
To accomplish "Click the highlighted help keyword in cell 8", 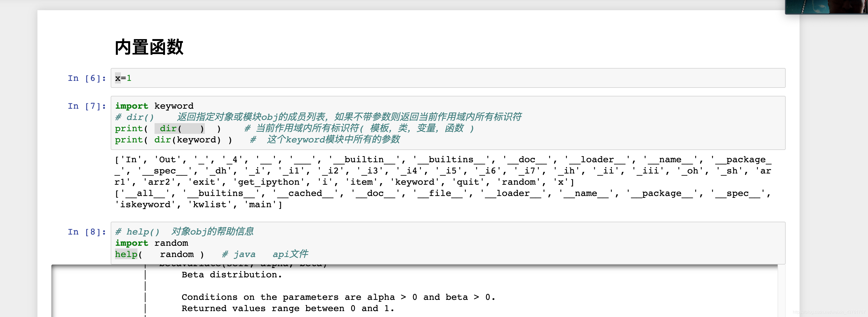I will 126,254.
